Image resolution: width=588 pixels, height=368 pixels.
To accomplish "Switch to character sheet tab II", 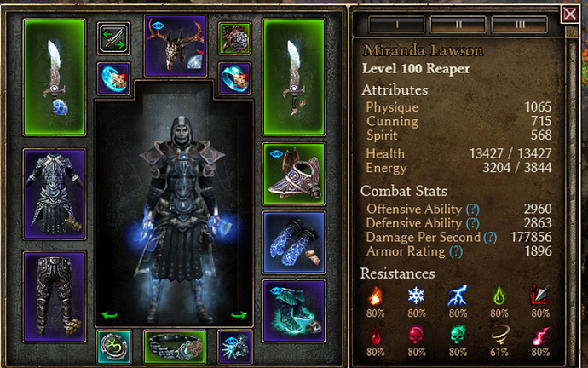I will [458, 25].
